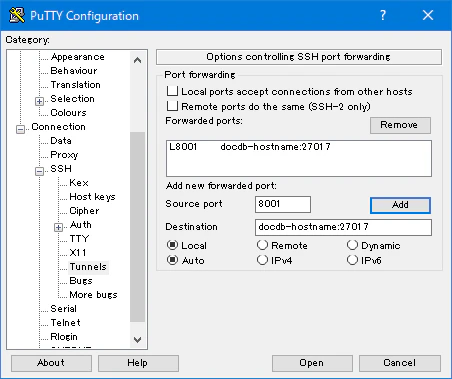The height and width of the screenshot is (379, 452).
Task: Open the More bugs category
Action: point(93,295)
